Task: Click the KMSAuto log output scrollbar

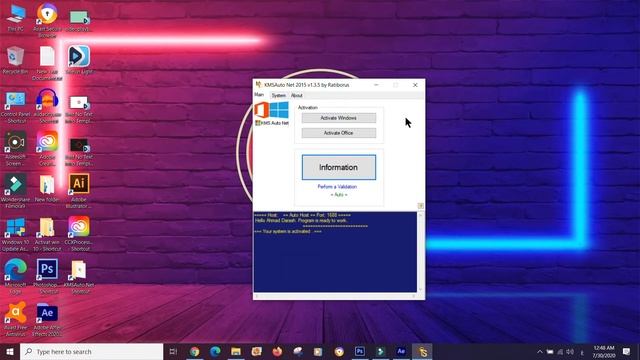Action: click(x=420, y=251)
